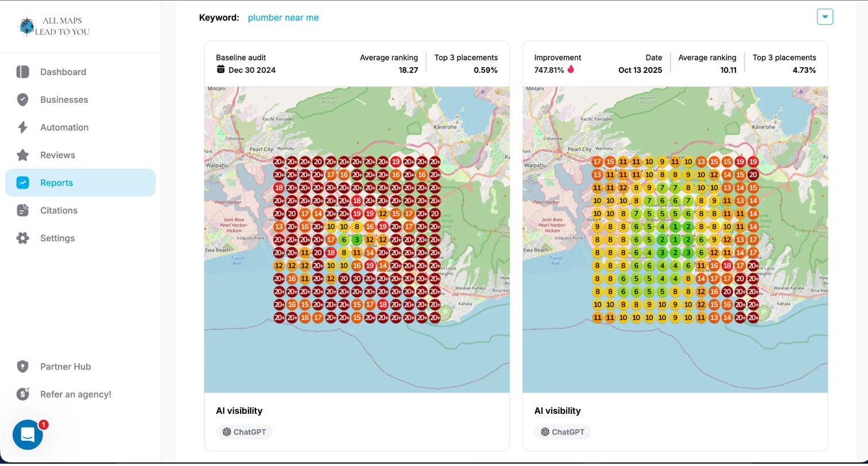Click baseline audit calendar date icon
The height and width of the screenshot is (466, 868).
[221, 70]
